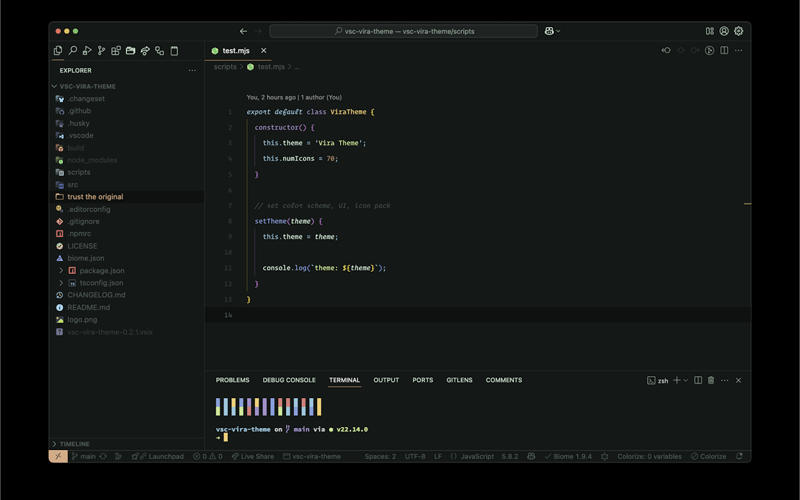Open the Source Control branch icon
Screen dimensions: 800x500
pyautogui.click(x=101, y=51)
